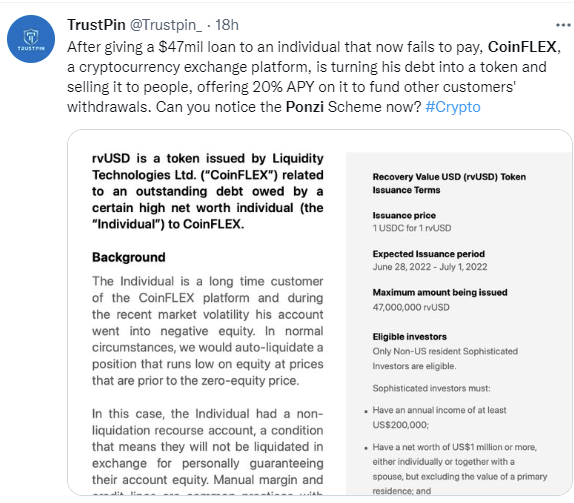The height and width of the screenshot is (503, 574).
Task: Open the three-dot more options menu
Action: pos(563,25)
